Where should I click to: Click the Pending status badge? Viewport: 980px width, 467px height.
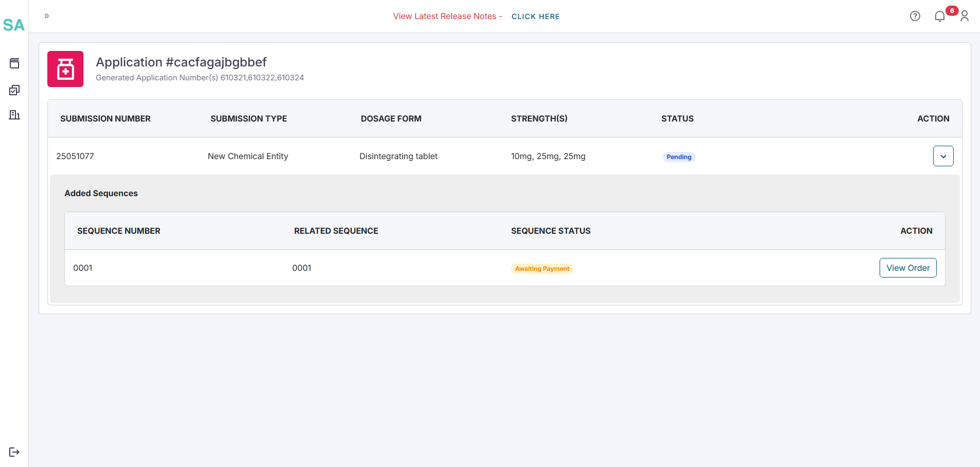pyautogui.click(x=679, y=157)
